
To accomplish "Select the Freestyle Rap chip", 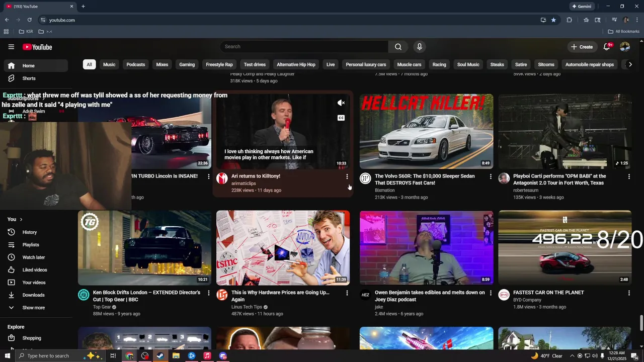I will (219, 64).
